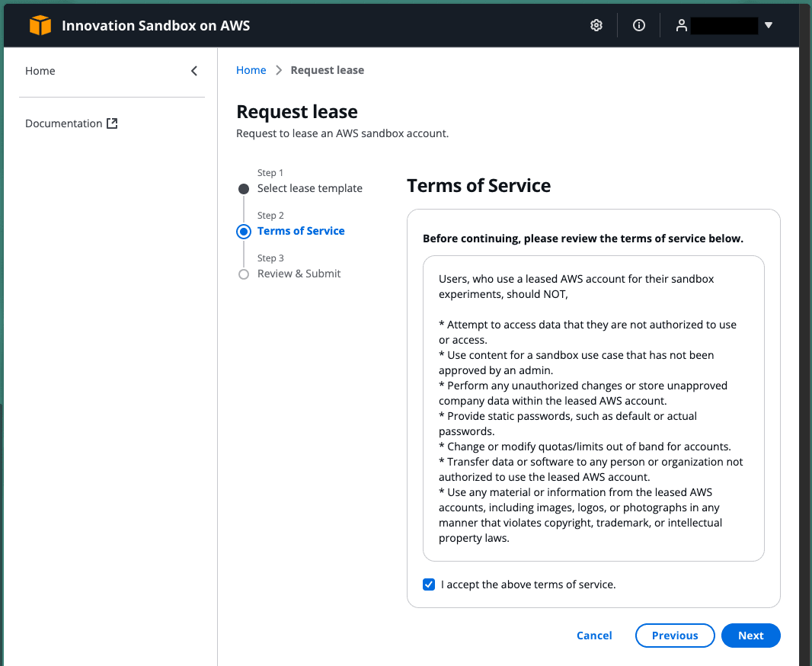812x666 pixels.
Task: Open Documentation from the sidebar
Action: point(64,123)
